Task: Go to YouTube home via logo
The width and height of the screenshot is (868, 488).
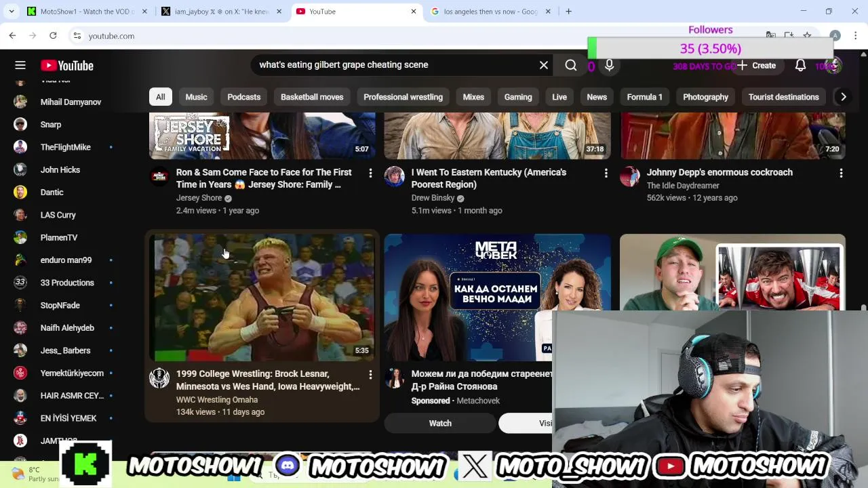Action: [66, 65]
